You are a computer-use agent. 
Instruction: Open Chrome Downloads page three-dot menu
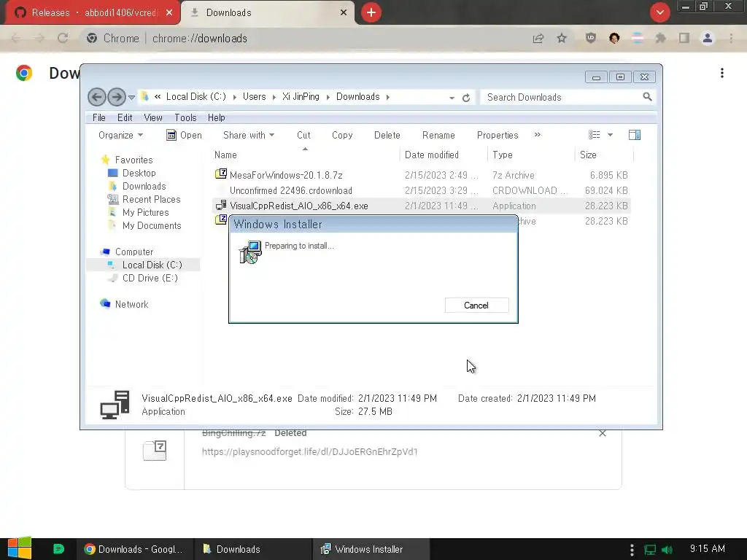[722, 73]
